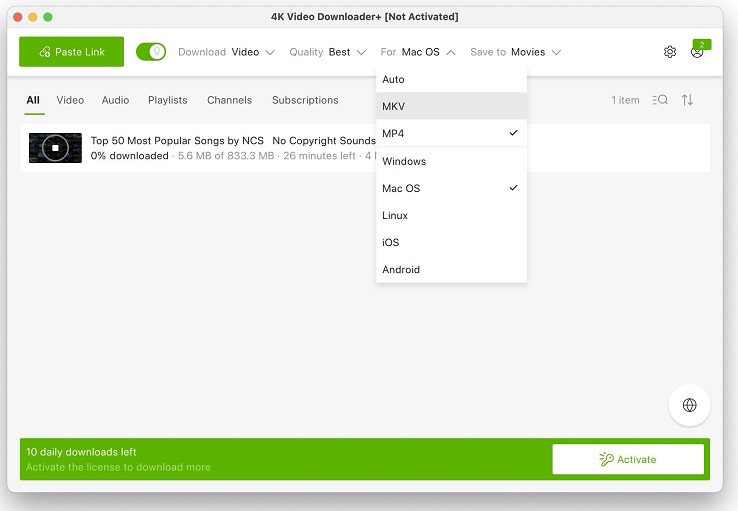Image resolution: width=738 pixels, height=511 pixels.
Task: Click the Activate button
Action: (x=628, y=459)
